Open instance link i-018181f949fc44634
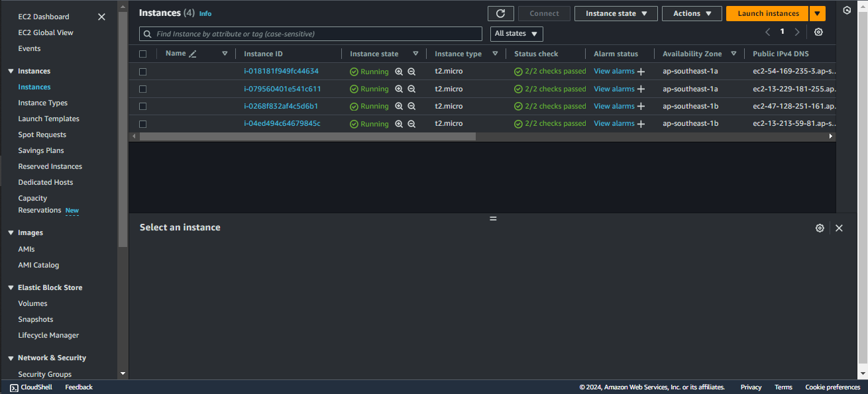The height and width of the screenshot is (394, 868). coord(281,71)
